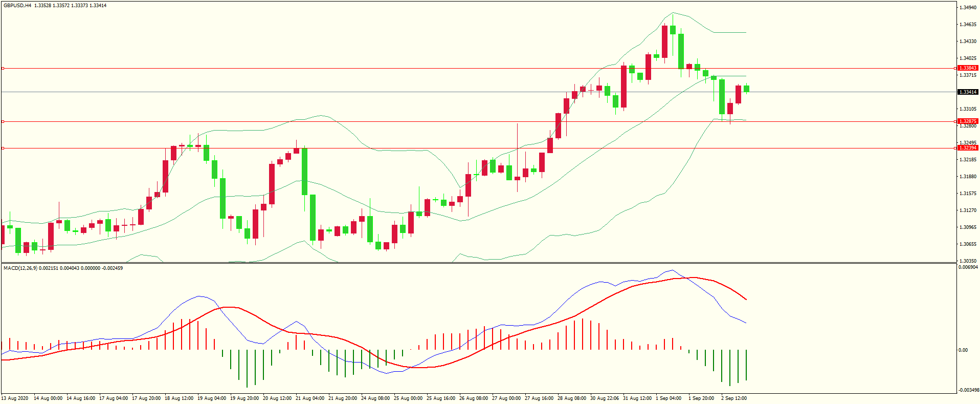Click the 14 Aug 00:00 time label
Viewport: 980px width, 404px height.
(48, 398)
